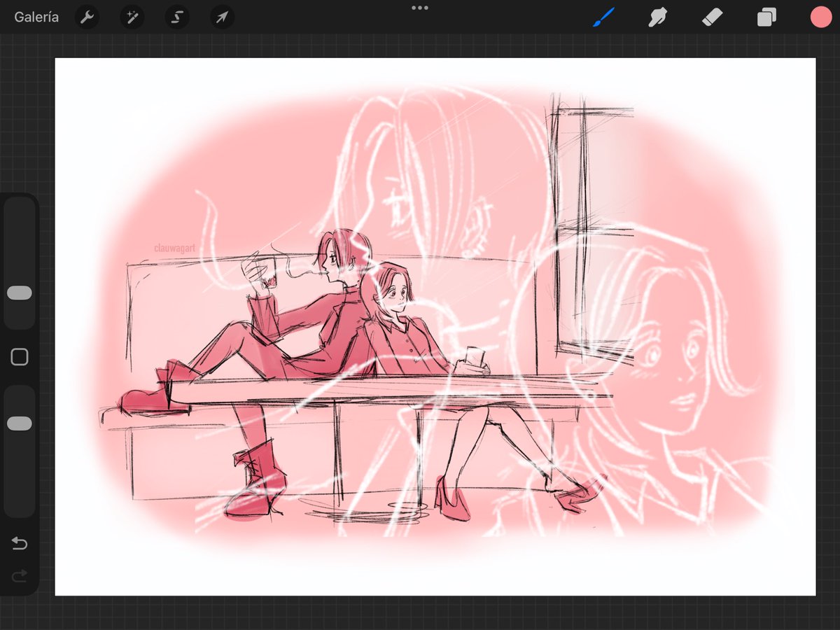Open the Galería gallery view

[x=36, y=17]
